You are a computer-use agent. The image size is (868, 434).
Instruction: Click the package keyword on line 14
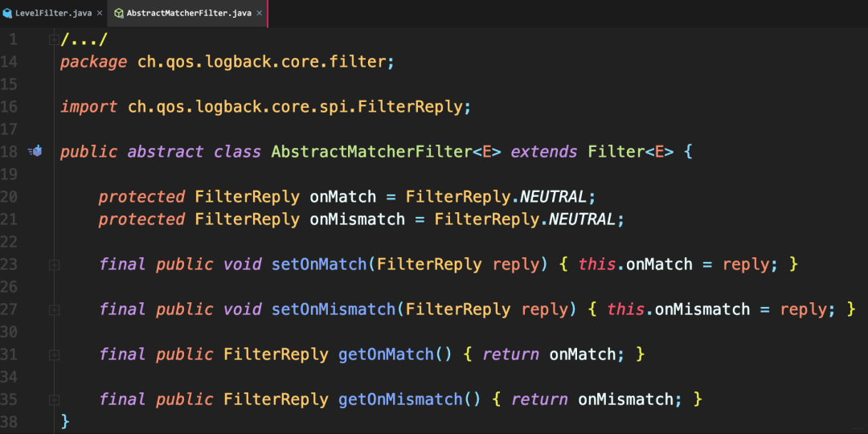click(93, 62)
